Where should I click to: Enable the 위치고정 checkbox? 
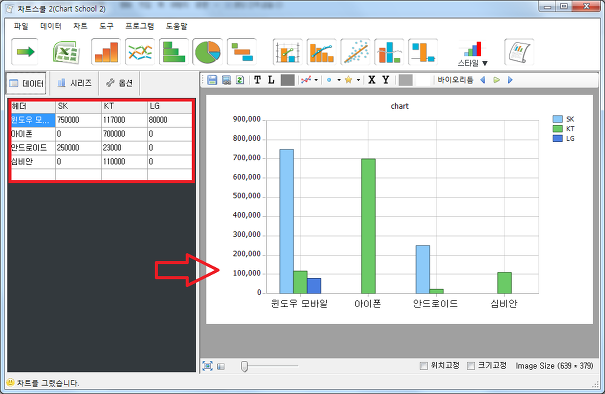[x=424, y=365]
